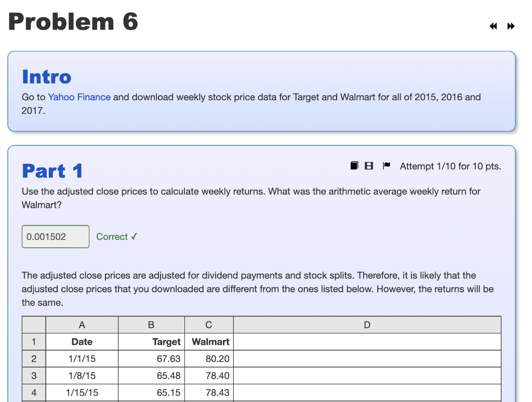Select the cell showing 65.15

(169, 393)
